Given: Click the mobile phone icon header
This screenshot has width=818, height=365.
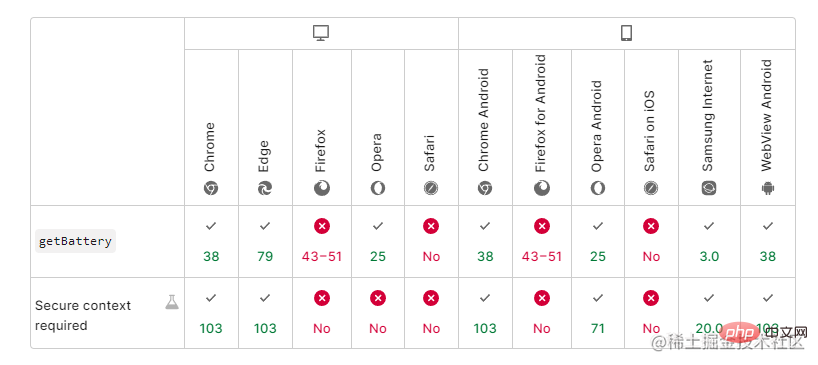Looking at the screenshot, I should click(x=627, y=33).
